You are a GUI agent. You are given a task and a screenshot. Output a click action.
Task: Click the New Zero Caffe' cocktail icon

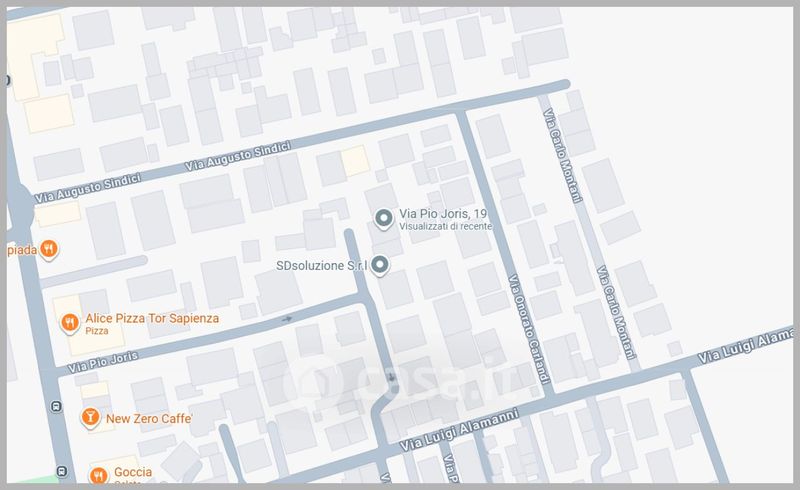(x=90, y=418)
